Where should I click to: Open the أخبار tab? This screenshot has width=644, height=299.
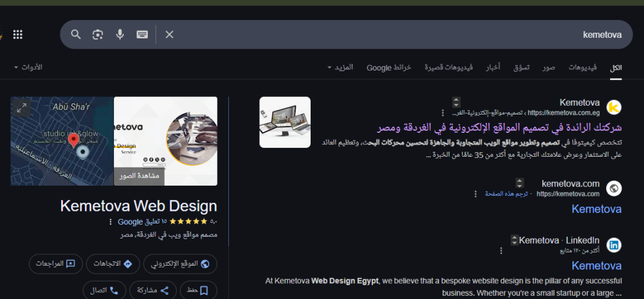493,67
